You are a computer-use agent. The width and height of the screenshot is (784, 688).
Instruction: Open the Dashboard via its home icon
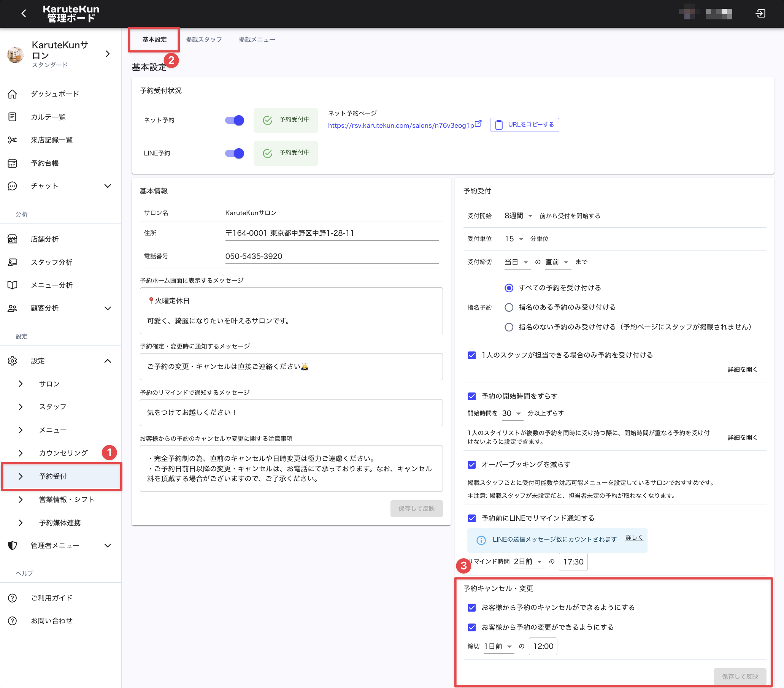click(x=12, y=94)
